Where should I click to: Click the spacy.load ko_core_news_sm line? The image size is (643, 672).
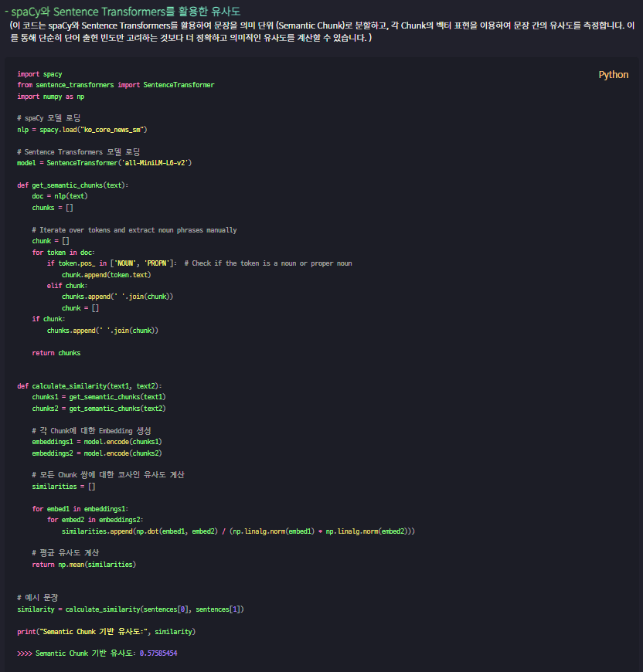pos(82,130)
